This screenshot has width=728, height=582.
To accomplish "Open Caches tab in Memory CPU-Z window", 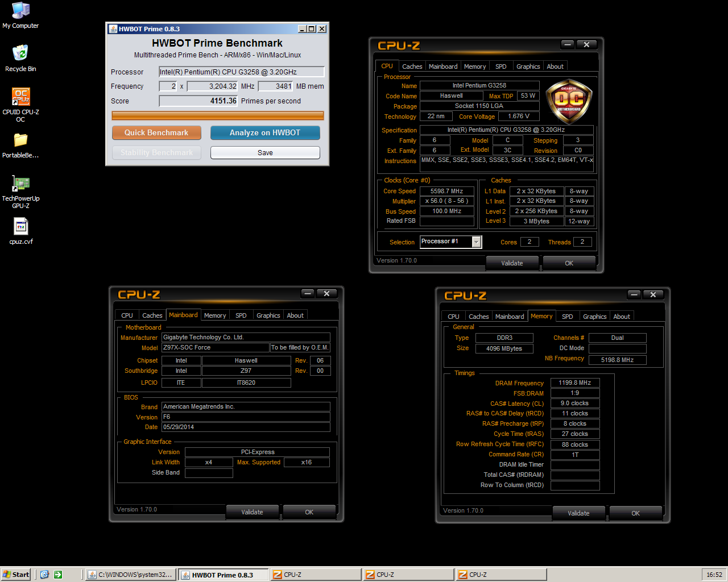I will click(479, 317).
